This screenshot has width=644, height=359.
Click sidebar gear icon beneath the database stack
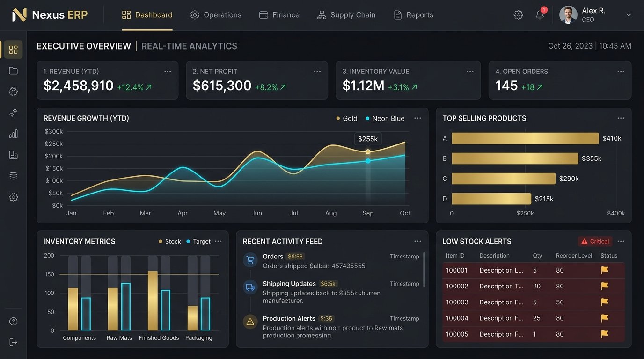tap(13, 197)
